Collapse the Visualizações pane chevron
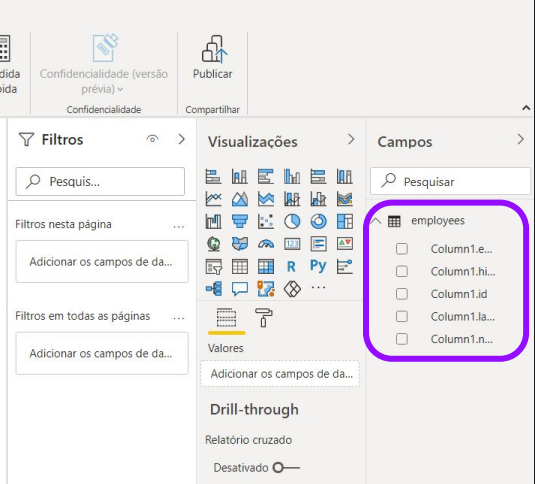 click(x=351, y=139)
